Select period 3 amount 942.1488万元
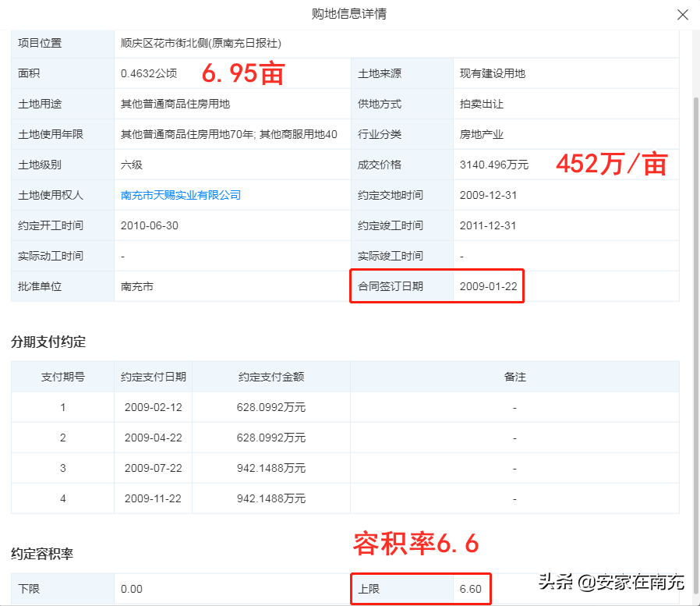Image resolution: width=700 pixels, height=606 pixels. pyautogui.click(x=271, y=468)
